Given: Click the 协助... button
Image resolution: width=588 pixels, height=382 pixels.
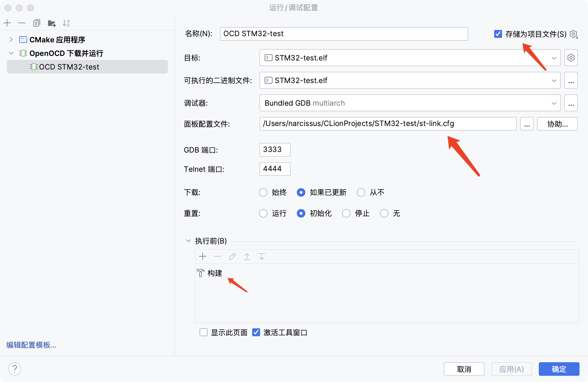Looking at the screenshot, I should tap(557, 124).
